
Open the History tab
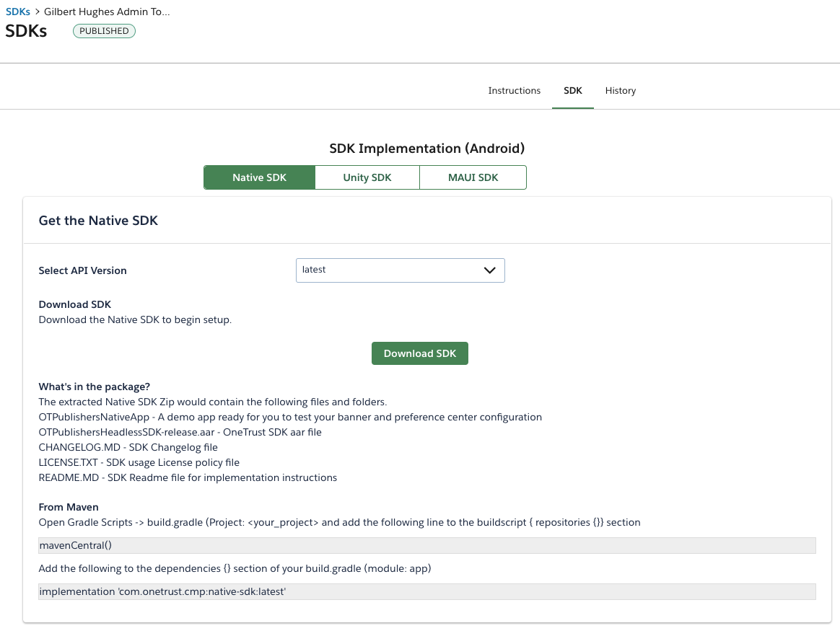[x=621, y=90]
